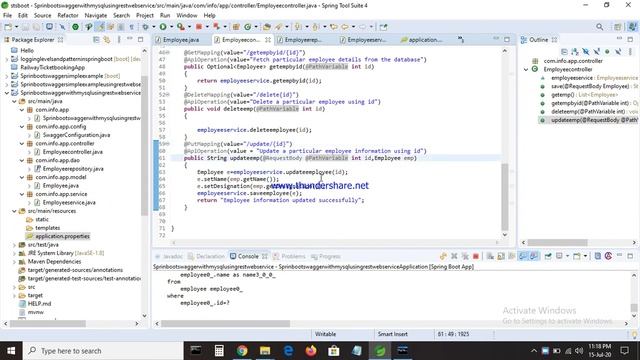The image size is (640, 360).
Task: Collapse the com.info.app.controller package
Action: coord(22,144)
